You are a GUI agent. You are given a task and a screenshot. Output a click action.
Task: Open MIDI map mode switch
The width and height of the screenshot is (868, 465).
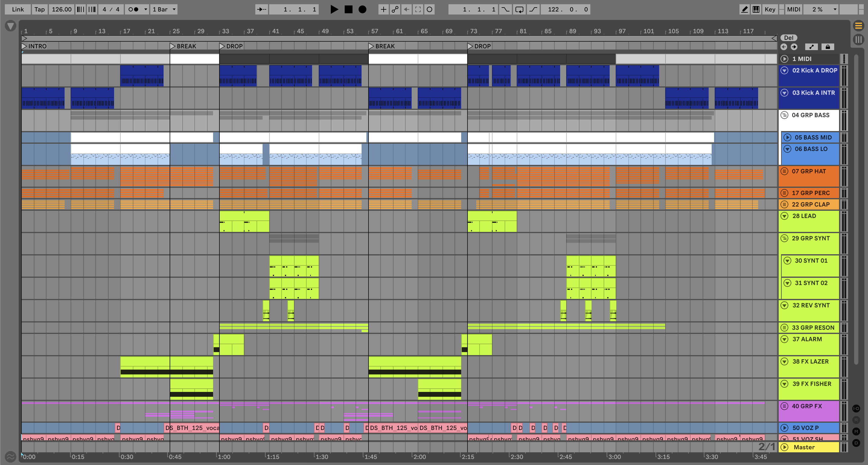(793, 9)
